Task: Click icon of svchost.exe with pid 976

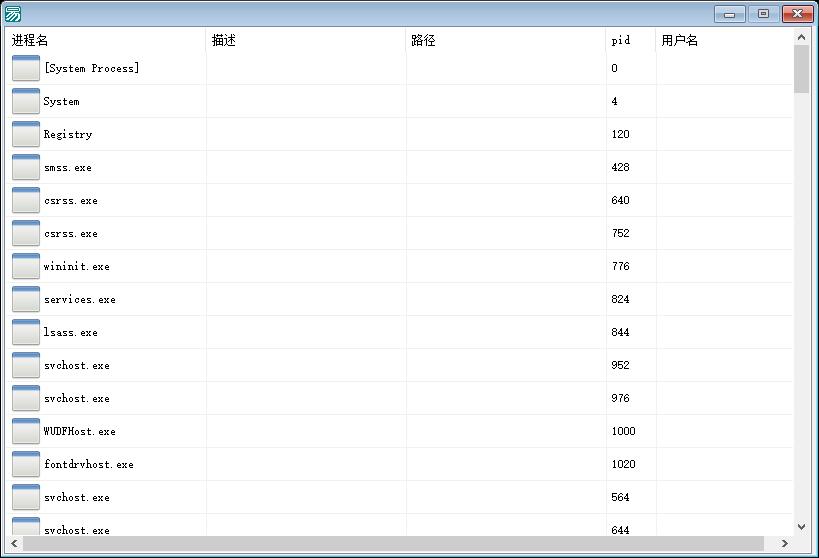Action: pyautogui.click(x=26, y=398)
